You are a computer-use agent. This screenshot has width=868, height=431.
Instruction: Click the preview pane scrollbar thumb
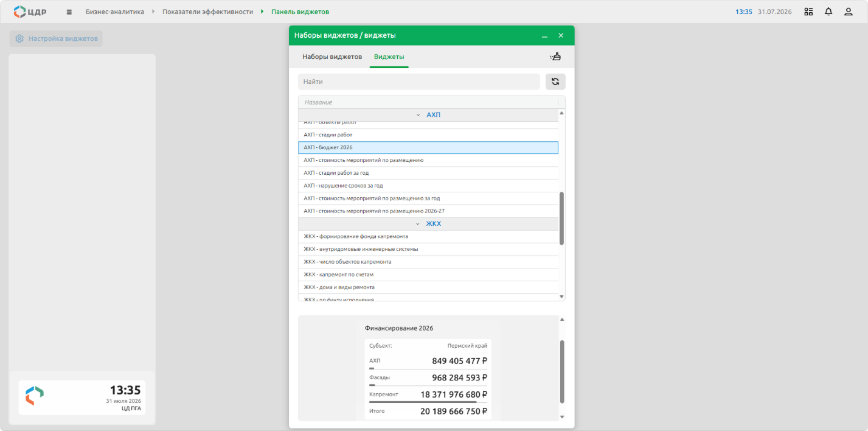561,371
